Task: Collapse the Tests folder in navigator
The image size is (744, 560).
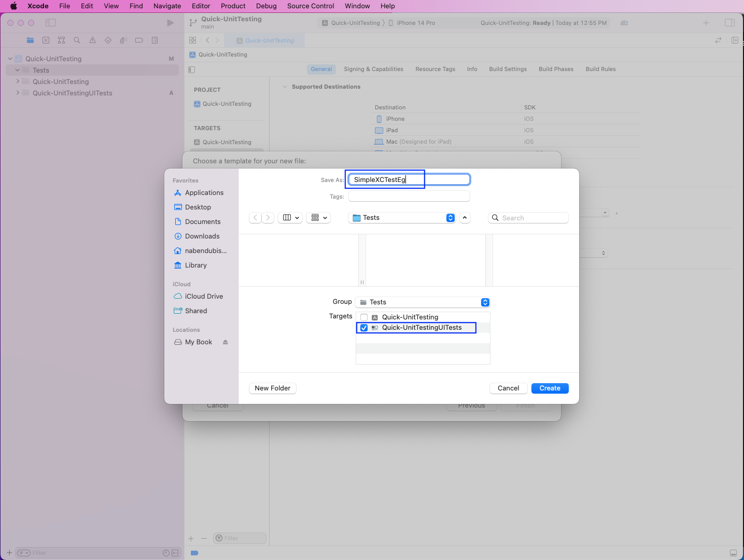Action: pyautogui.click(x=17, y=70)
